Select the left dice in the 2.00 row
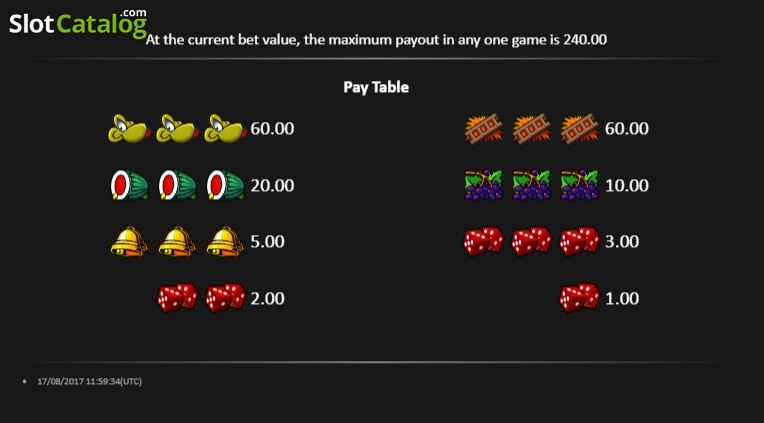The height and width of the screenshot is (423, 764). pos(177,298)
